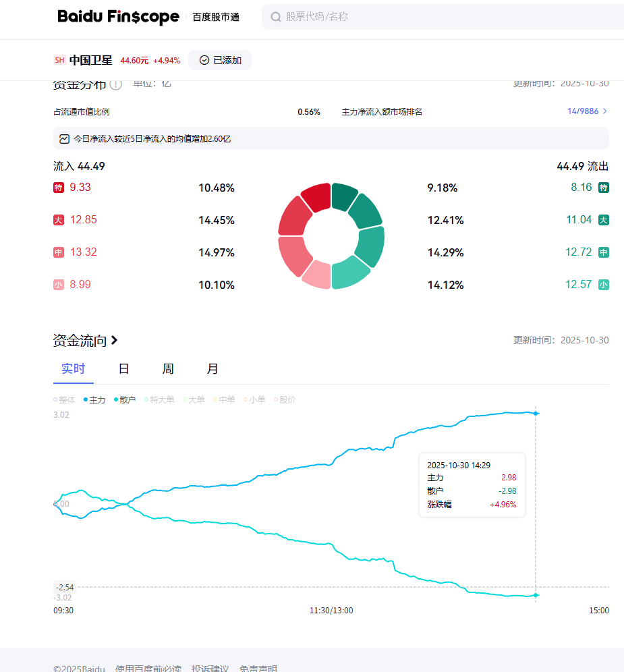Click the search magnifier icon

click(x=276, y=17)
